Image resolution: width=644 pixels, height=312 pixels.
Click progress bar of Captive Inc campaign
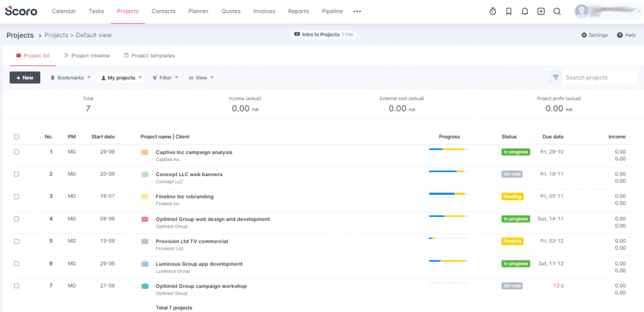click(449, 149)
